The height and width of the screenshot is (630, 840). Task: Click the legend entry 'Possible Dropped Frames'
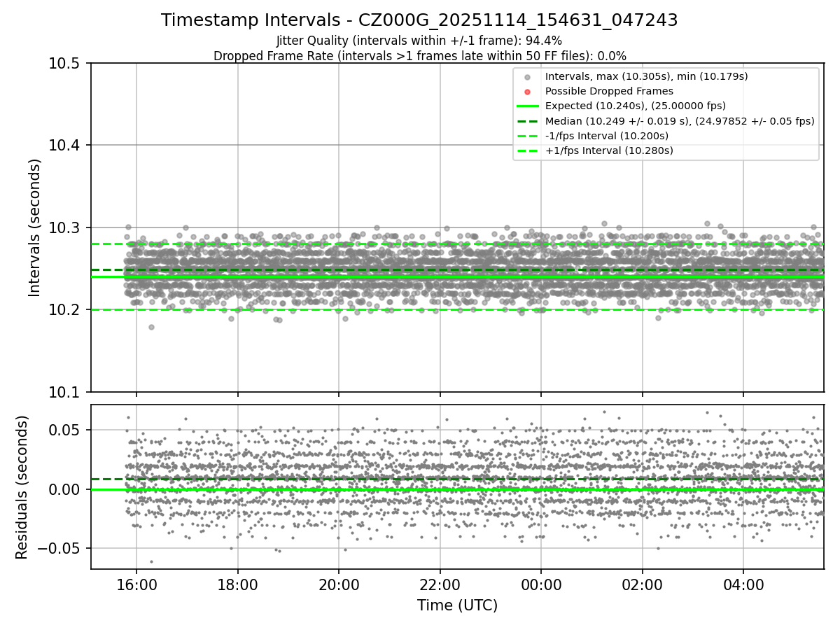pyautogui.click(x=609, y=91)
